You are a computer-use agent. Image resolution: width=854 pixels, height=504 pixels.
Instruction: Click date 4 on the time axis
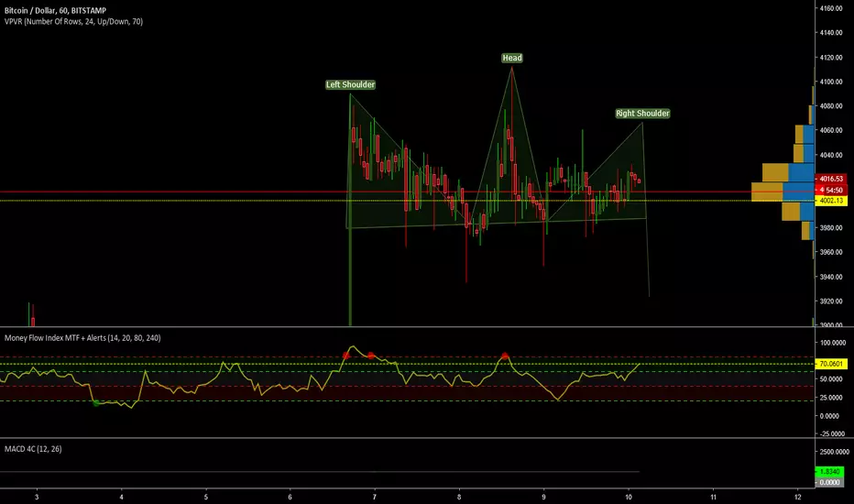point(122,497)
